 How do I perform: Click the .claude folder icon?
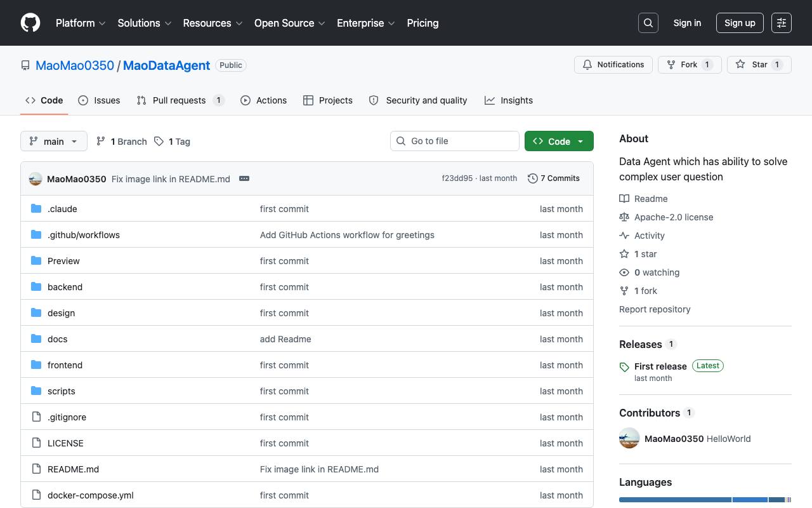36,208
